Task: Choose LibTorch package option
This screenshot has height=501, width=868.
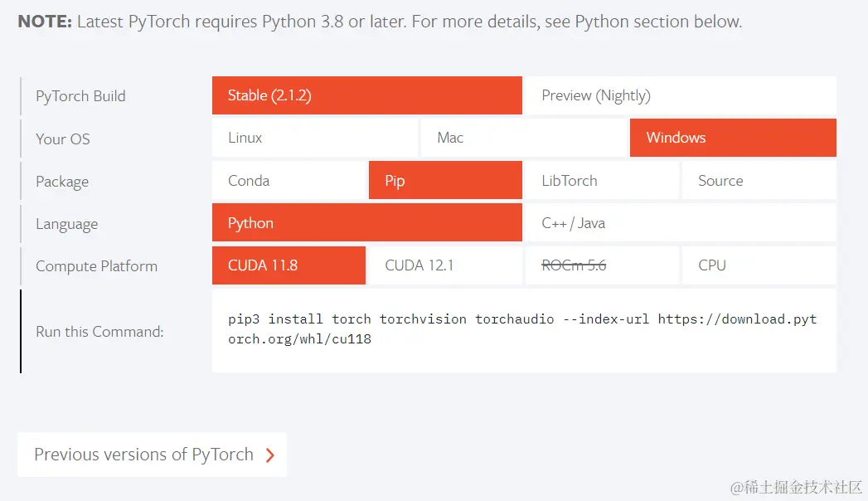Action: click(601, 181)
